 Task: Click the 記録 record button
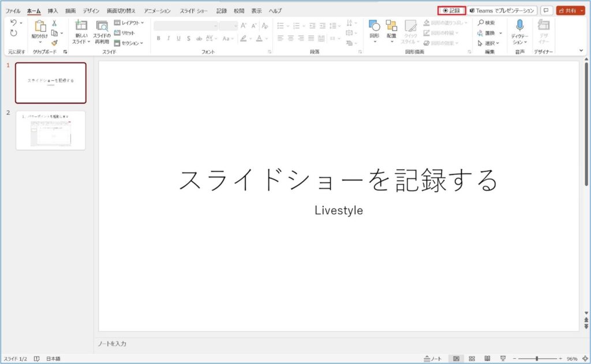click(451, 10)
